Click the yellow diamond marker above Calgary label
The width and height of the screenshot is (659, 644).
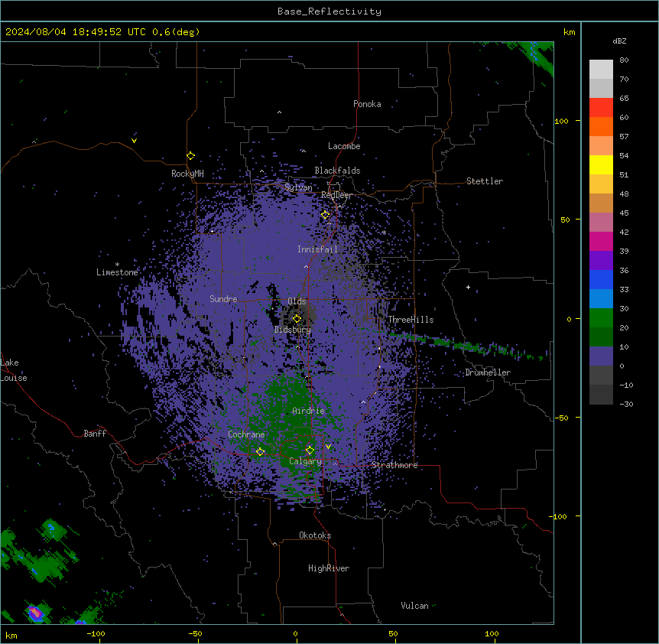310,450
